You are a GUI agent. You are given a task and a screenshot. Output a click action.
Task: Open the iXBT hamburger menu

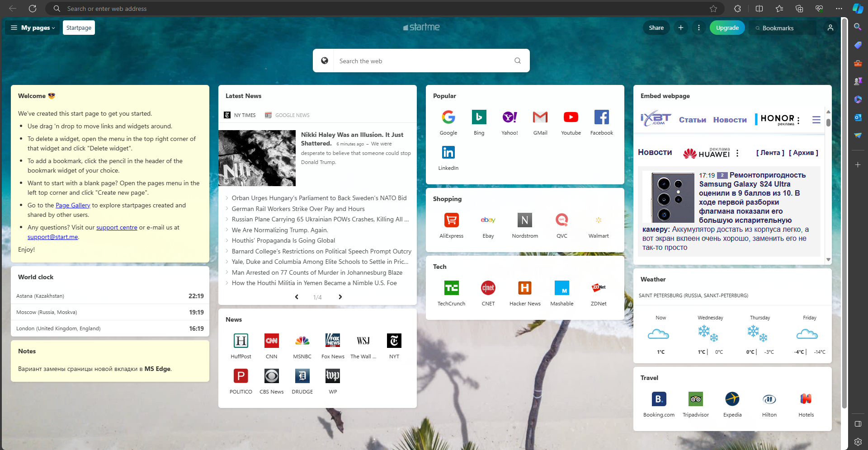click(x=816, y=120)
